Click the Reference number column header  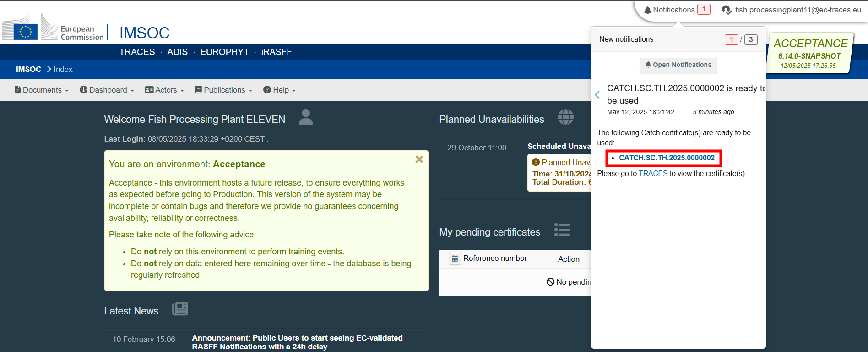coord(495,258)
